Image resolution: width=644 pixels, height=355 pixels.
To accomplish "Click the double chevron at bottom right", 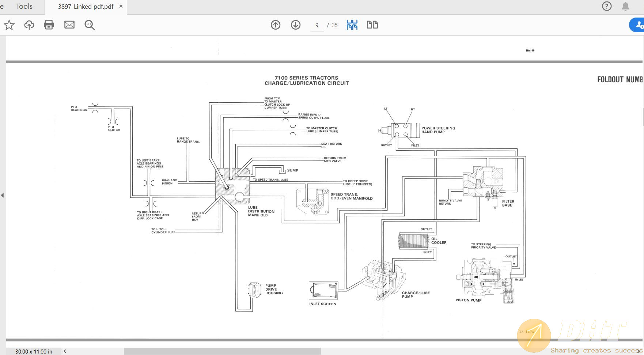I will 639,351.
